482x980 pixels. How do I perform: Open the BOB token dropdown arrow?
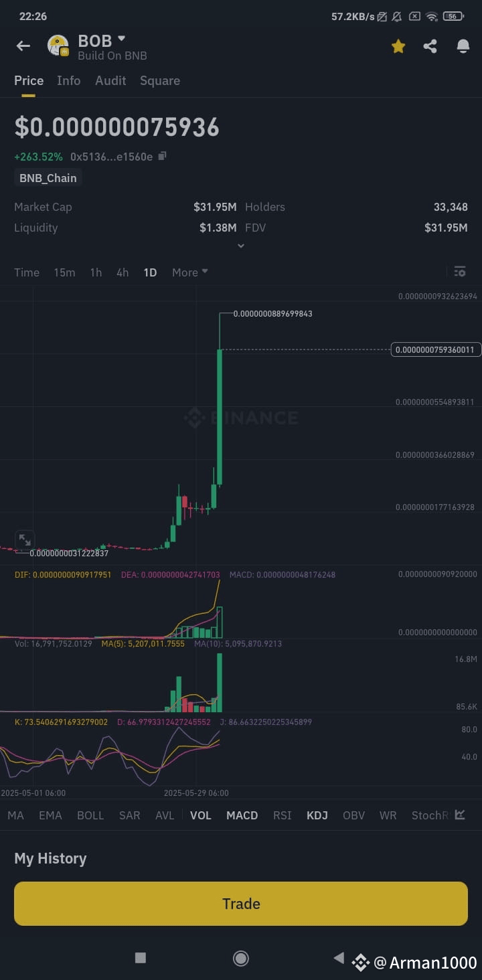pyautogui.click(x=121, y=39)
